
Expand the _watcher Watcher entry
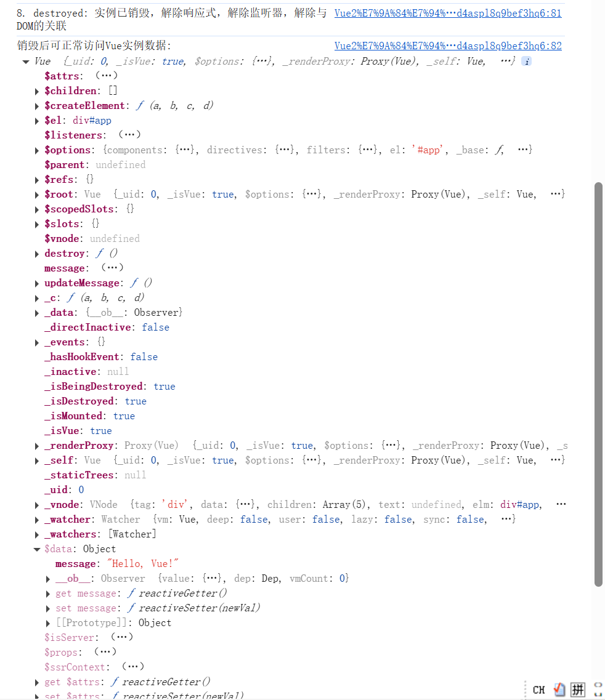click(x=36, y=520)
